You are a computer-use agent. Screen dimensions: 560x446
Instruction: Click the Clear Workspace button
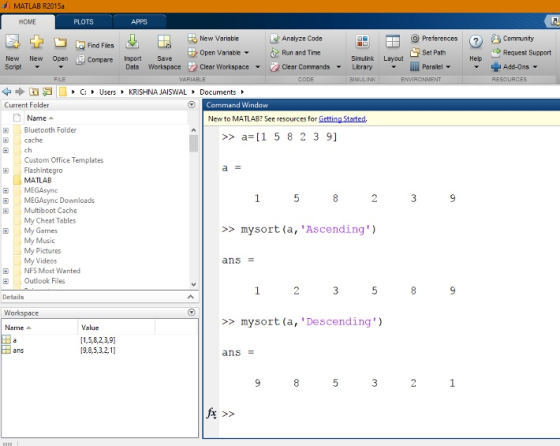pyautogui.click(x=219, y=67)
